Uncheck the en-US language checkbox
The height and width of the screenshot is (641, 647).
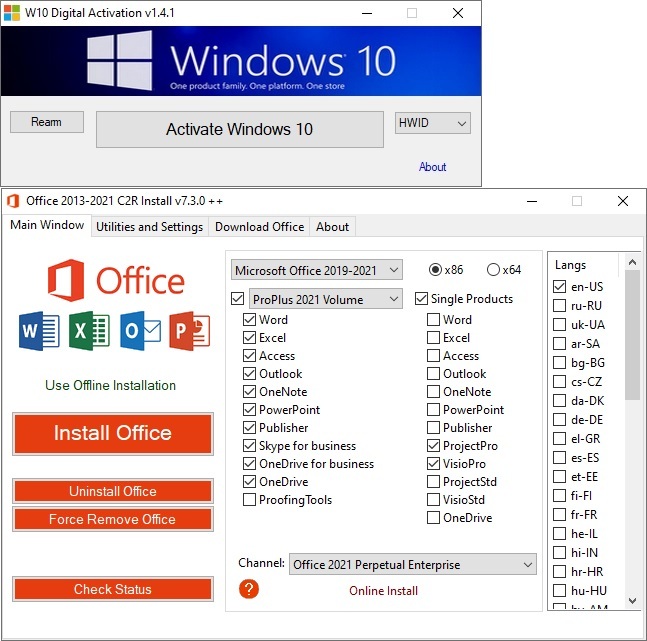pos(560,286)
